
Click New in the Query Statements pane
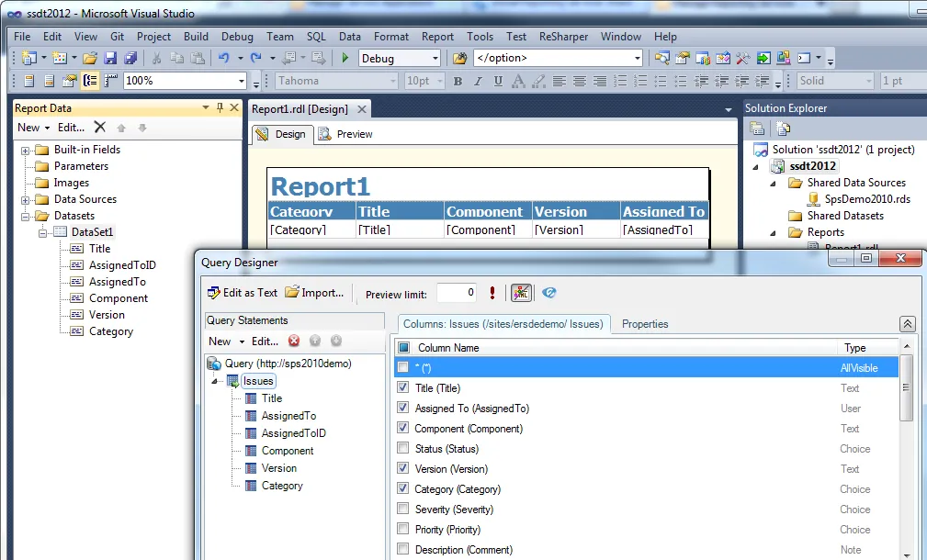pos(220,341)
